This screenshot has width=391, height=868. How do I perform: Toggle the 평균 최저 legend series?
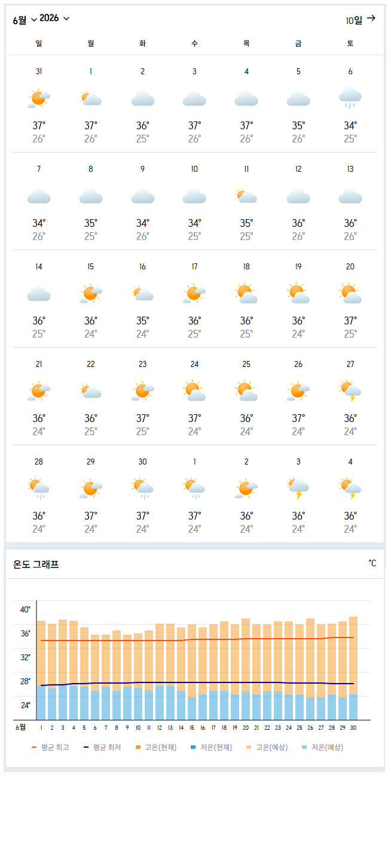click(102, 747)
